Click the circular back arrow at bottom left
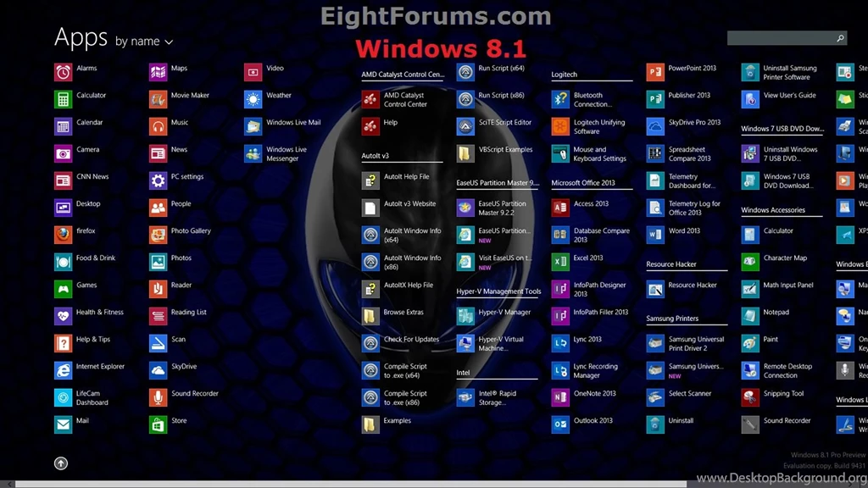The image size is (868, 488). [60, 463]
